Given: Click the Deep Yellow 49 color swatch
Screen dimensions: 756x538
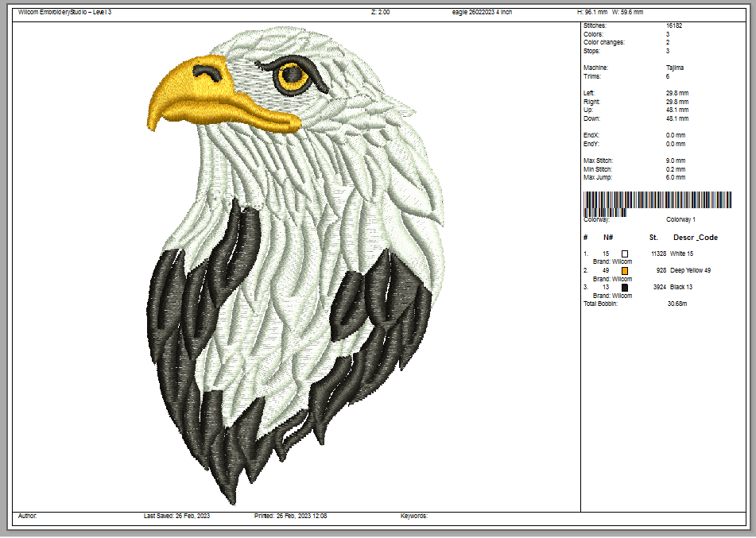Looking at the screenshot, I should (625, 271).
